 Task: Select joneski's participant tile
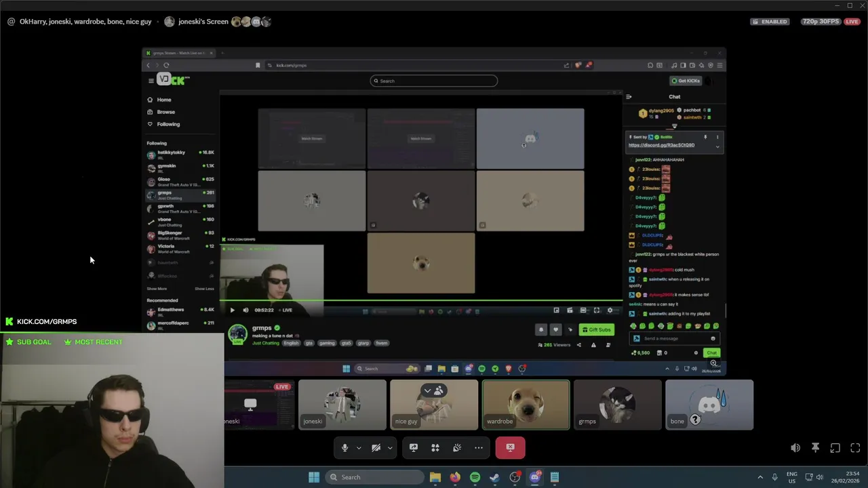(342, 405)
